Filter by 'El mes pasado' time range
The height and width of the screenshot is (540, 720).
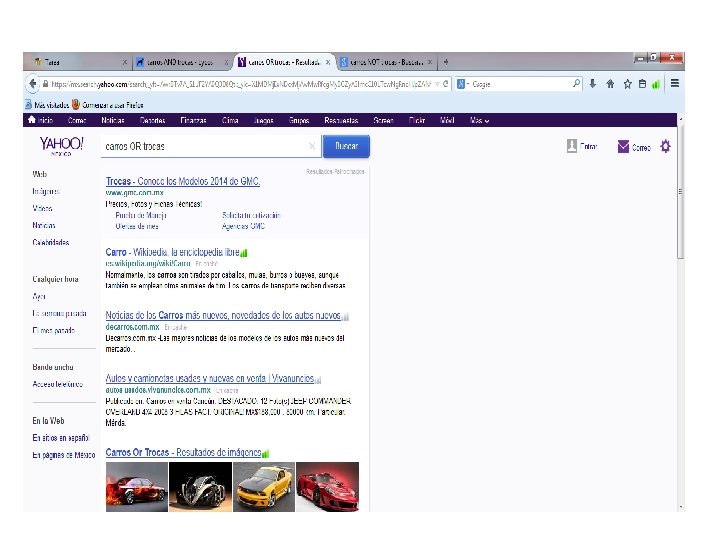(x=53, y=331)
